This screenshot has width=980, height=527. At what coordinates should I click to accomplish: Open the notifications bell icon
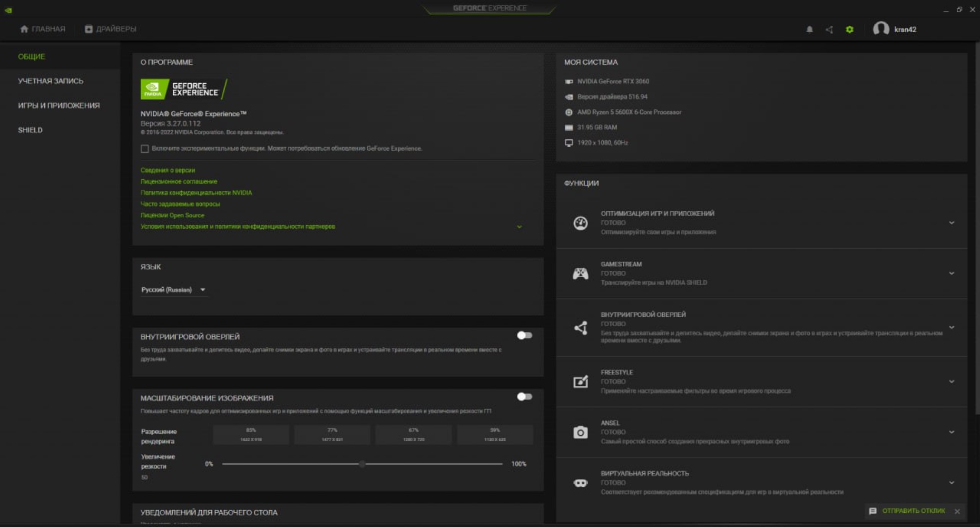[x=809, y=30]
